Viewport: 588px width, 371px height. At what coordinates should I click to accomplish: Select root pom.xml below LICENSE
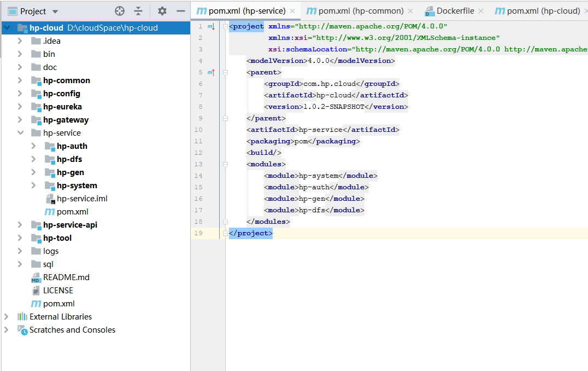59,304
